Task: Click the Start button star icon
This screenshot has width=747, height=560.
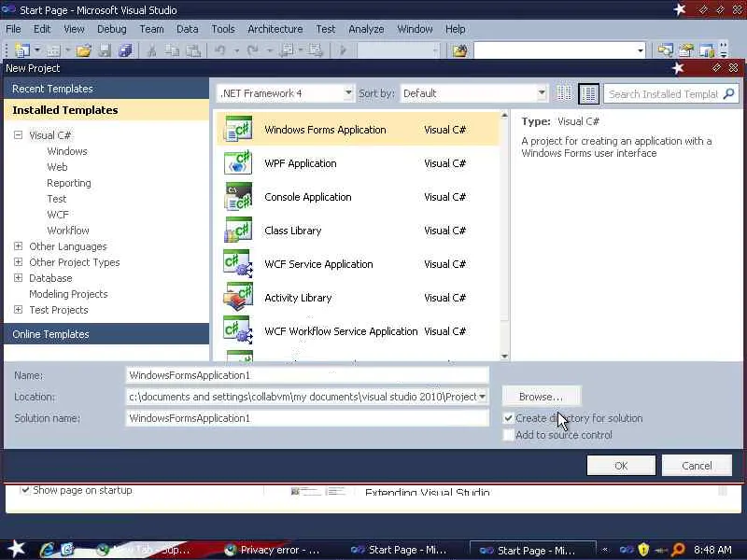Action: coord(17,549)
